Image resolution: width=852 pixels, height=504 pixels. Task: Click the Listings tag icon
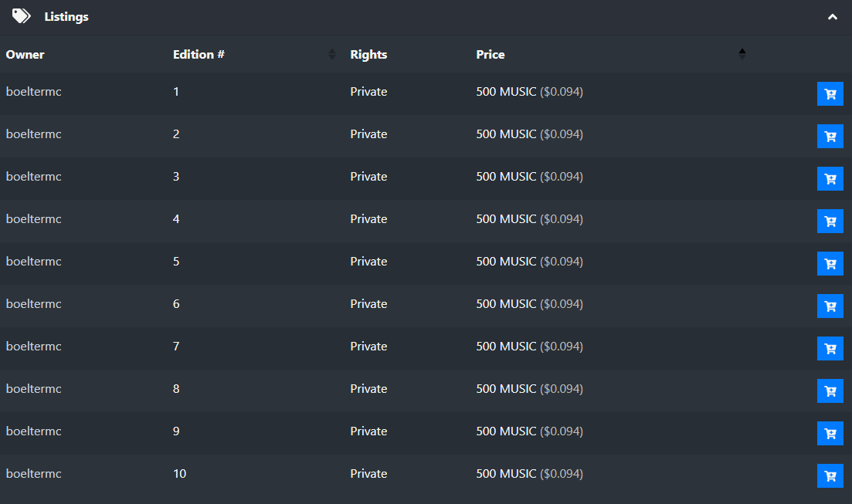pos(21,16)
